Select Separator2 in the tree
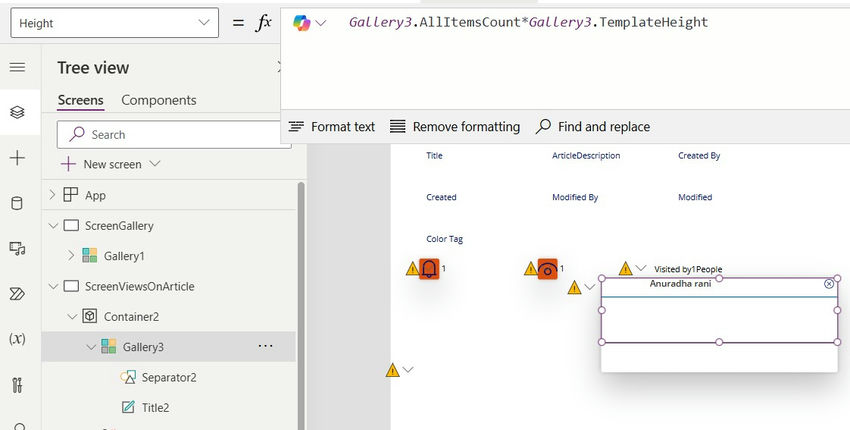This screenshot has width=850, height=430. click(169, 377)
